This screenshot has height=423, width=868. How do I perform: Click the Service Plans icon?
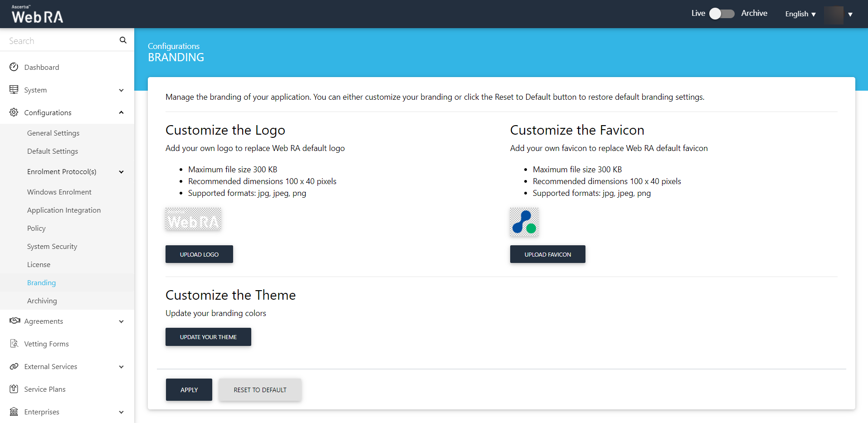coord(14,389)
